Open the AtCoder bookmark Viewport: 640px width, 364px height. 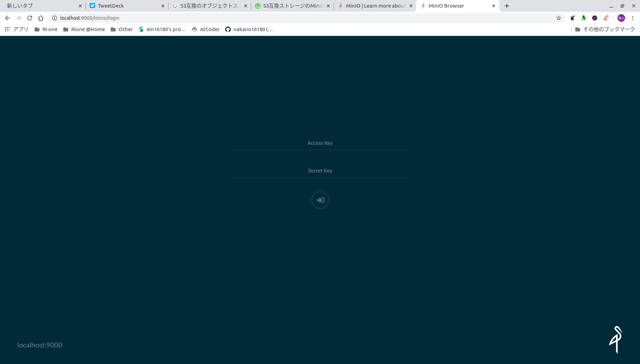pos(205,29)
